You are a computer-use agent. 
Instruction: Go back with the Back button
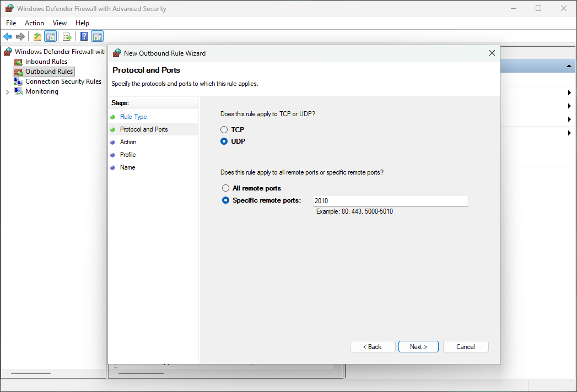point(373,347)
